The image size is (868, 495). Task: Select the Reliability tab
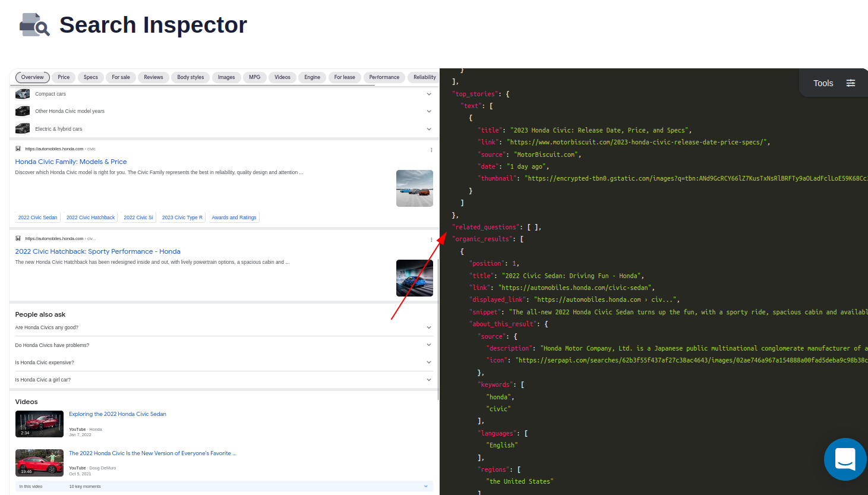click(x=424, y=77)
